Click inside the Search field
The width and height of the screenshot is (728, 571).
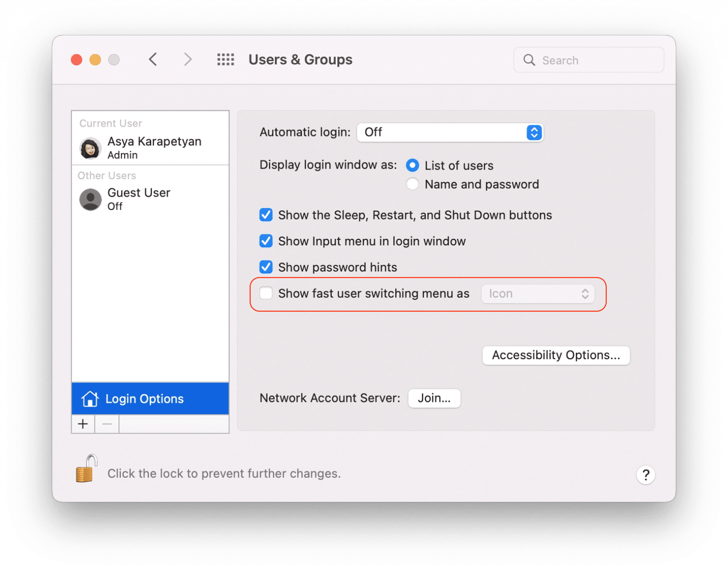click(588, 60)
